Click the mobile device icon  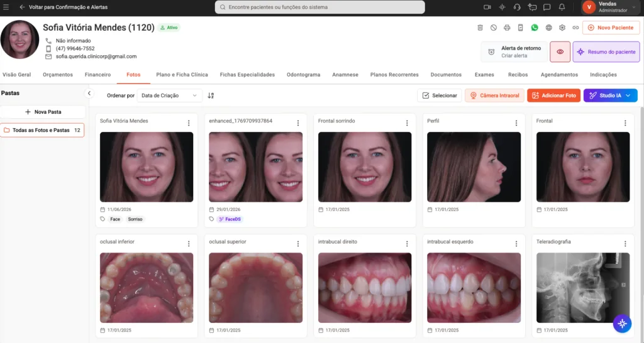click(520, 28)
